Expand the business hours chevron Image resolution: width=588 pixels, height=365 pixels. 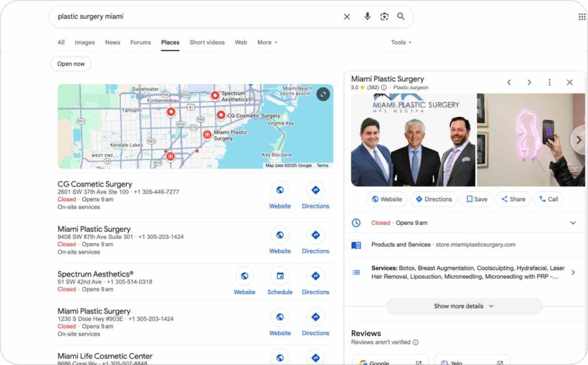(x=572, y=223)
